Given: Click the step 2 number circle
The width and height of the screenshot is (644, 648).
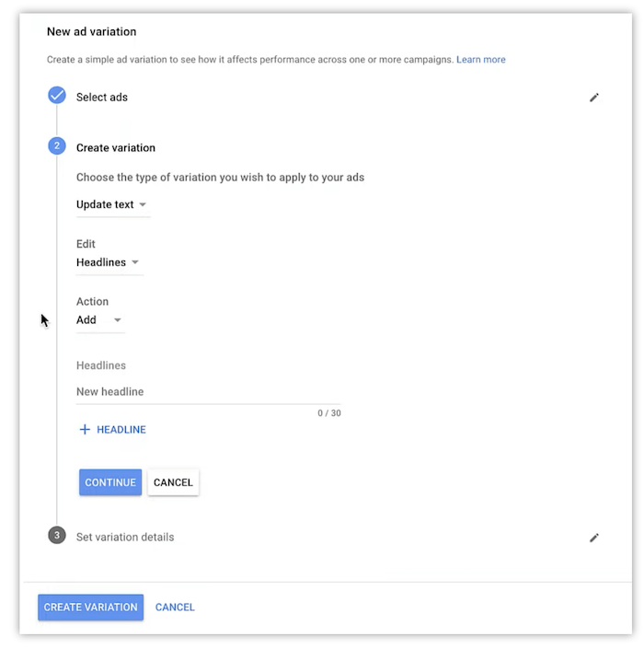Looking at the screenshot, I should coord(57,146).
